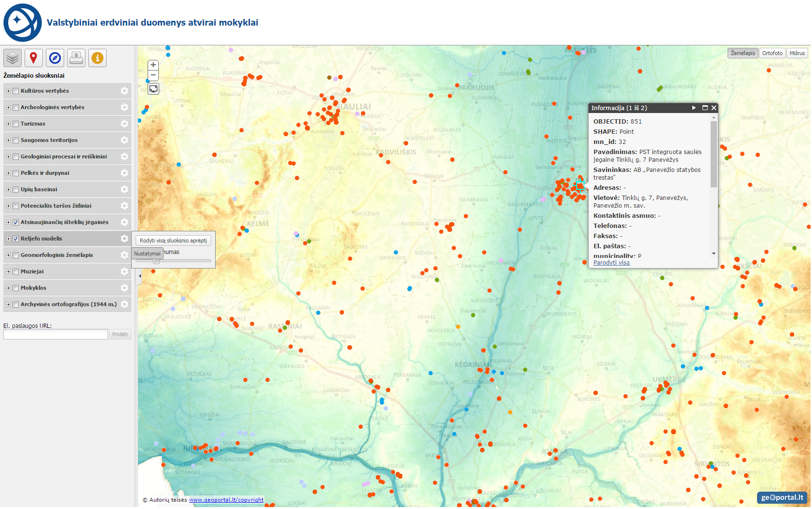812x509 pixels.
Task: Click the print map icon
Action: point(76,58)
